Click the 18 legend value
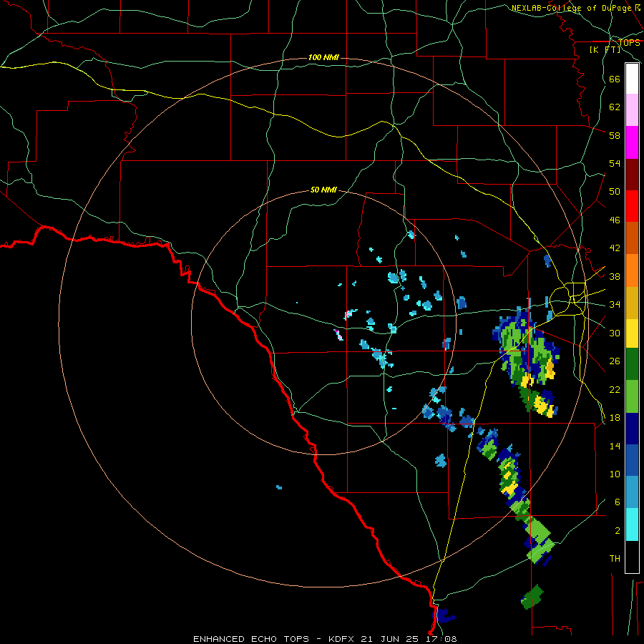 point(615,418)
